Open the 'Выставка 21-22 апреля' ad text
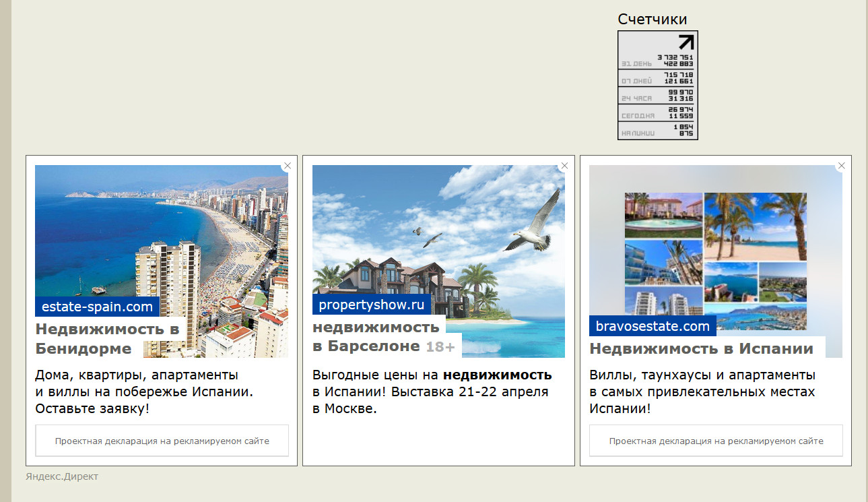This screenshot has width=868, height=502. [432, 392]
